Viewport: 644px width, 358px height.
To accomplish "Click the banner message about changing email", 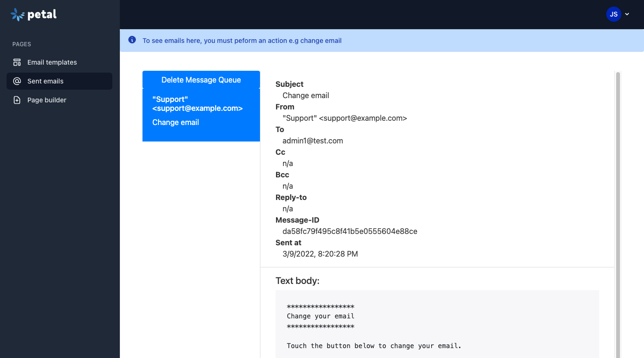I will [241, 40].
